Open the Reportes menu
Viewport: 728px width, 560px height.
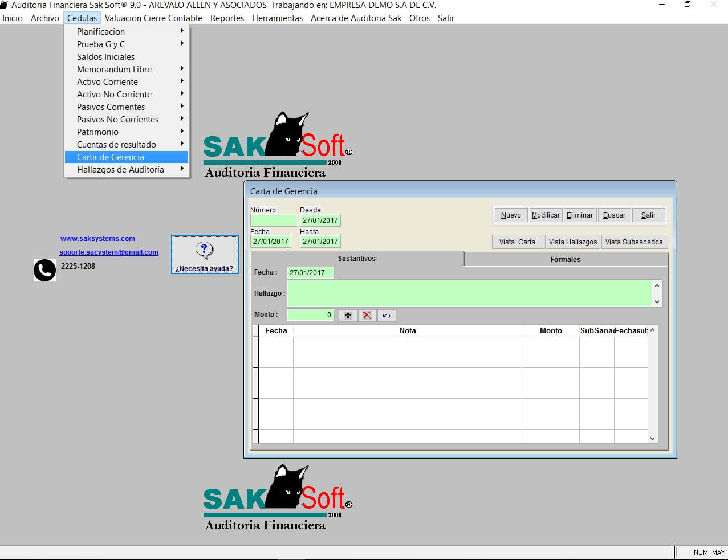click(x=227, y=18)
